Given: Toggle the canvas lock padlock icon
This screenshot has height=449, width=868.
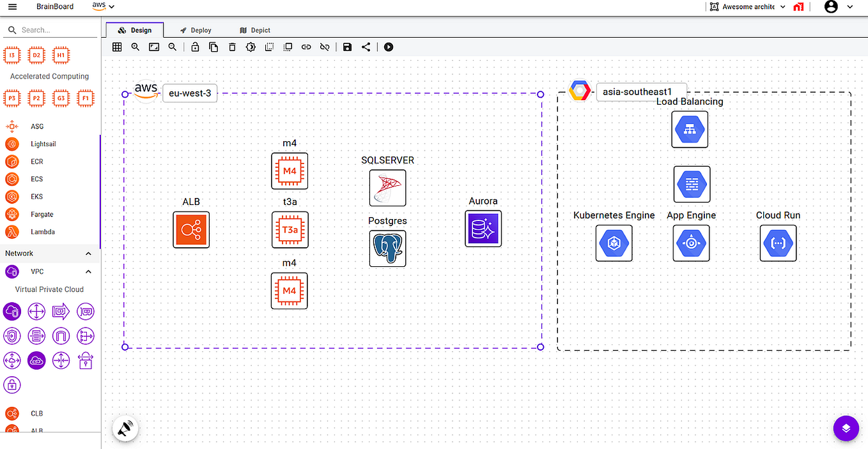Looking at the screenshot, I should [x=195, y=47].
